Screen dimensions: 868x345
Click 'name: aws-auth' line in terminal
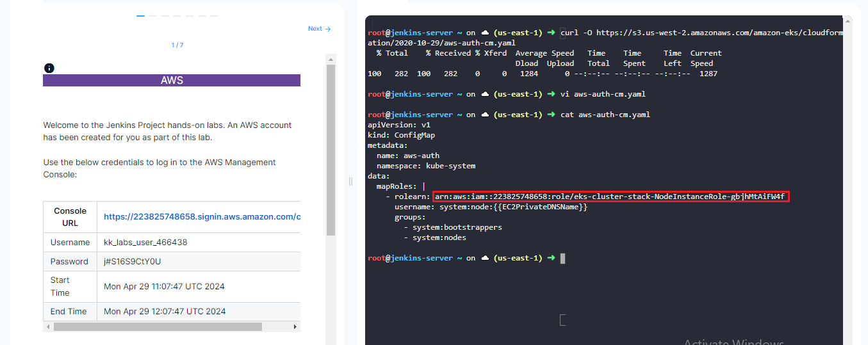(408, 156)
